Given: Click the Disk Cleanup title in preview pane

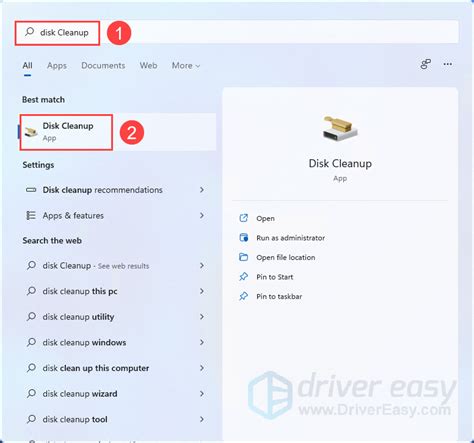Looking at the screenshot, I should coord(340,163).
